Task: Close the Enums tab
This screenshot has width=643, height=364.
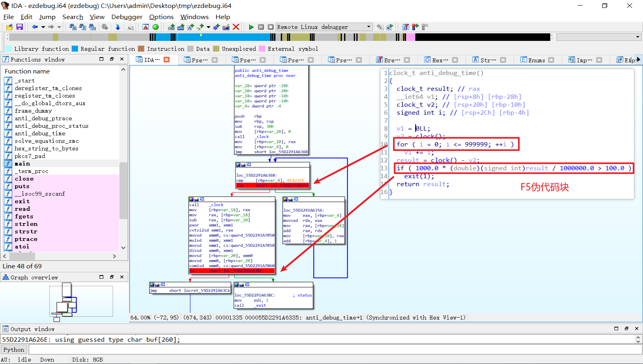Action: click(x=551, y=60)
